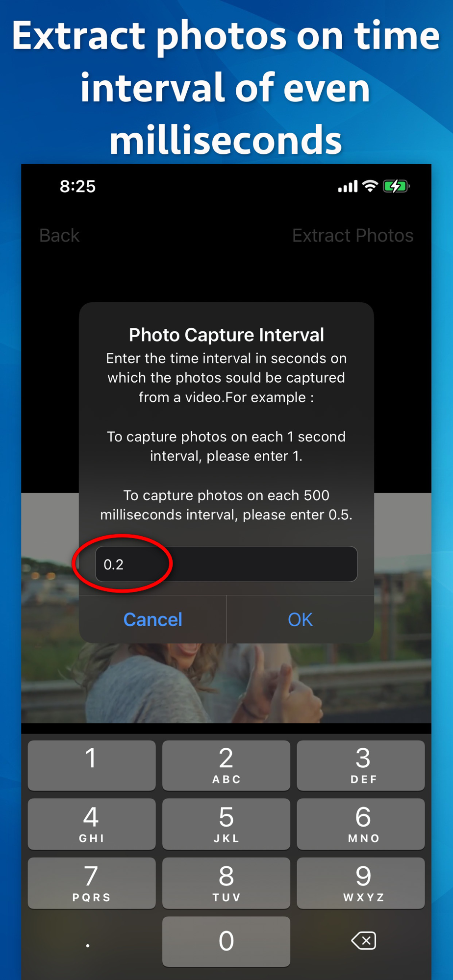Cancel the Photo Capture Interval dialog
This screenshot has height=980, width=453.
[x=152, y=619]
